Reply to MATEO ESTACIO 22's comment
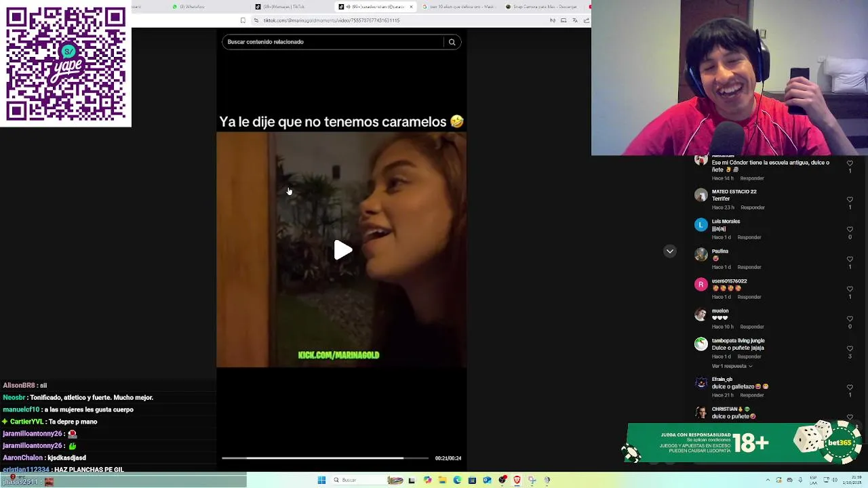This screenshot has width=868, height=488. 753,207
